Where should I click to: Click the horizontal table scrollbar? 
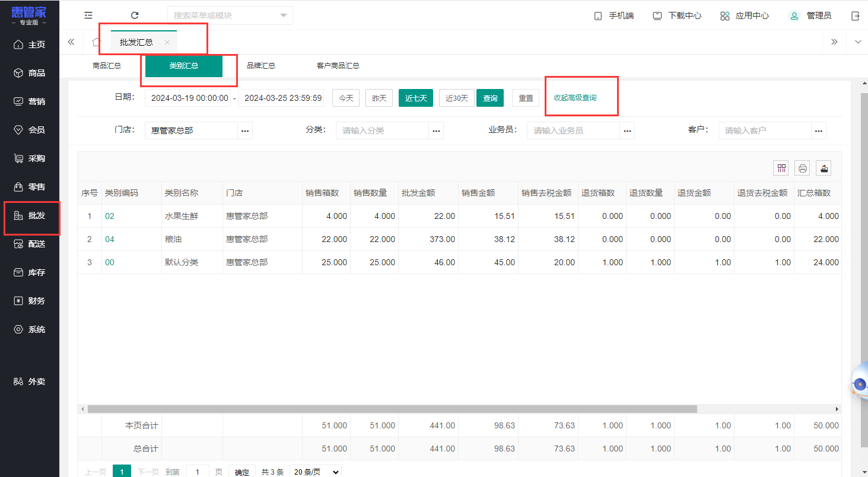click(392, 409)
